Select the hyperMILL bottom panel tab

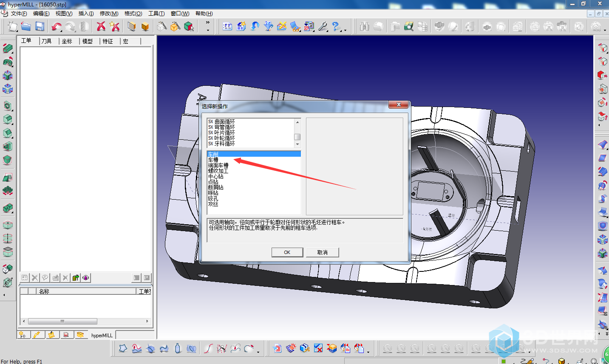click(102, 335)
